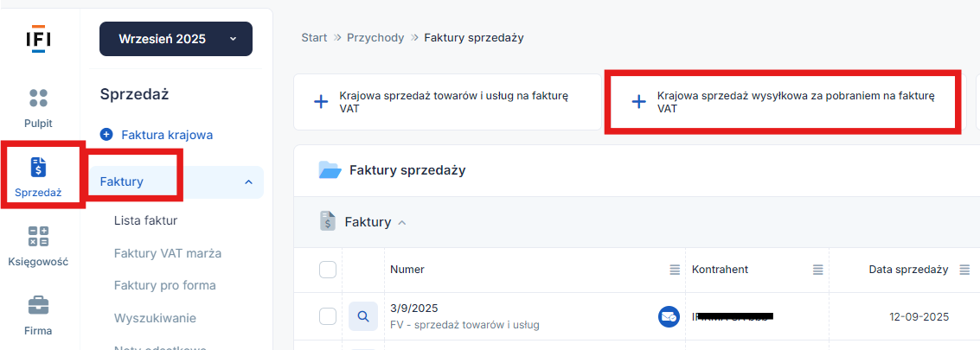Tick the checkbox for invoice 3/9/2025
The width and height of the screenshot is (980, 350).
[328, 316]
